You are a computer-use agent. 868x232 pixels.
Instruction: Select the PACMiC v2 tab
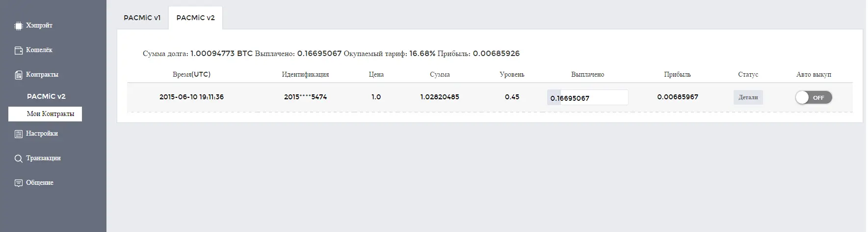tap(195, 18)
